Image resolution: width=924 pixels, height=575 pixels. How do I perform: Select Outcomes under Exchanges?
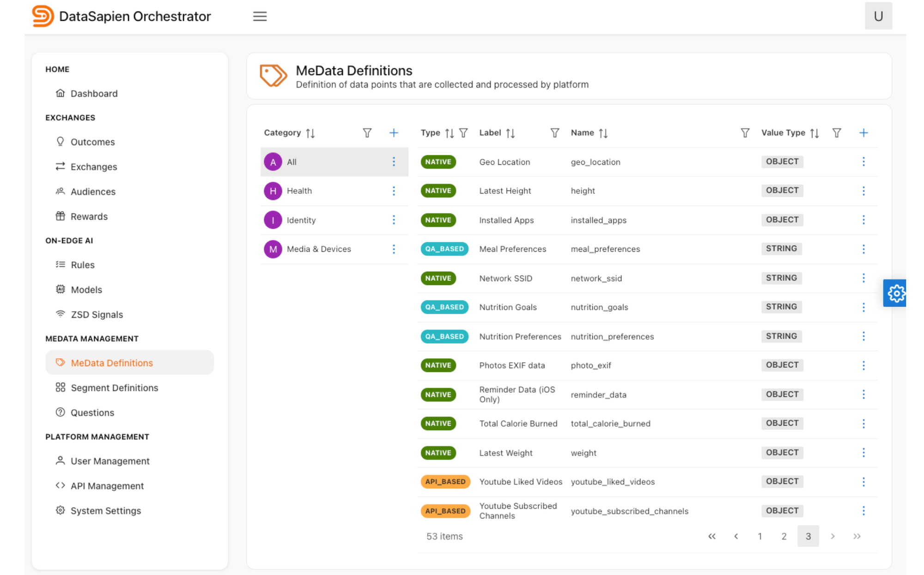(92, 142)
